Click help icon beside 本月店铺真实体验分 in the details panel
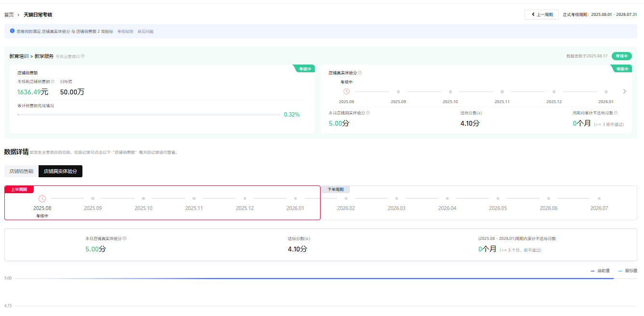The height and width of the screenshot is (316, 644). point(124,238)
